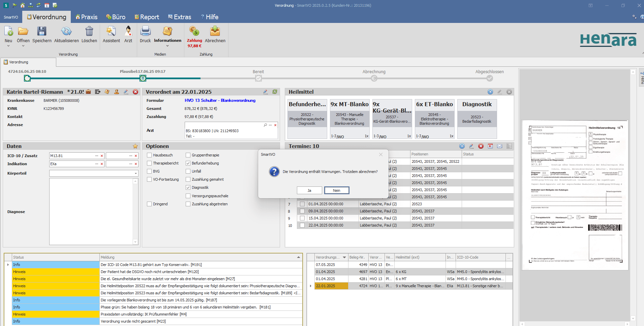
Task: Select the Arzt tool in the toolbar
Action: [128, 35]
